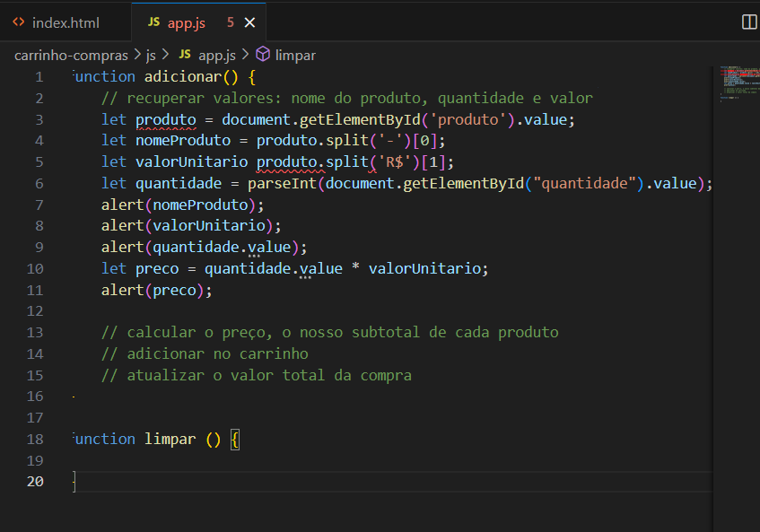
Task: Click line number 20 in the gutter
Action: pyautogui.click(x=35, y=482)
